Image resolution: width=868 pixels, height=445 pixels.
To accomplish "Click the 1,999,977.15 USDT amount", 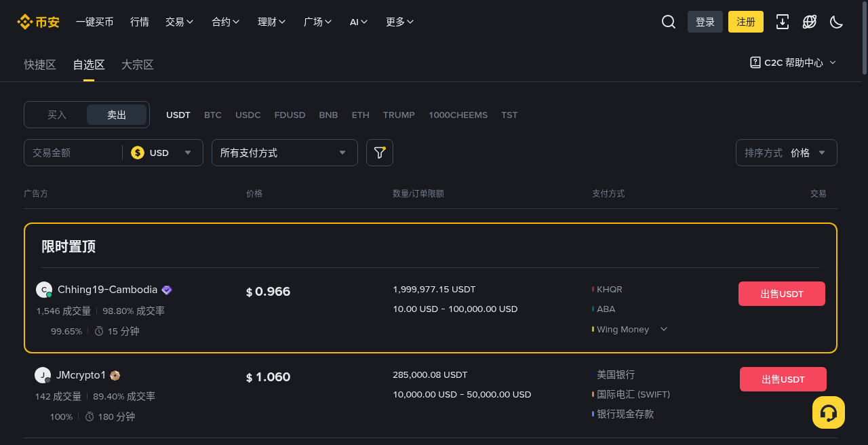I will (434, 289).
